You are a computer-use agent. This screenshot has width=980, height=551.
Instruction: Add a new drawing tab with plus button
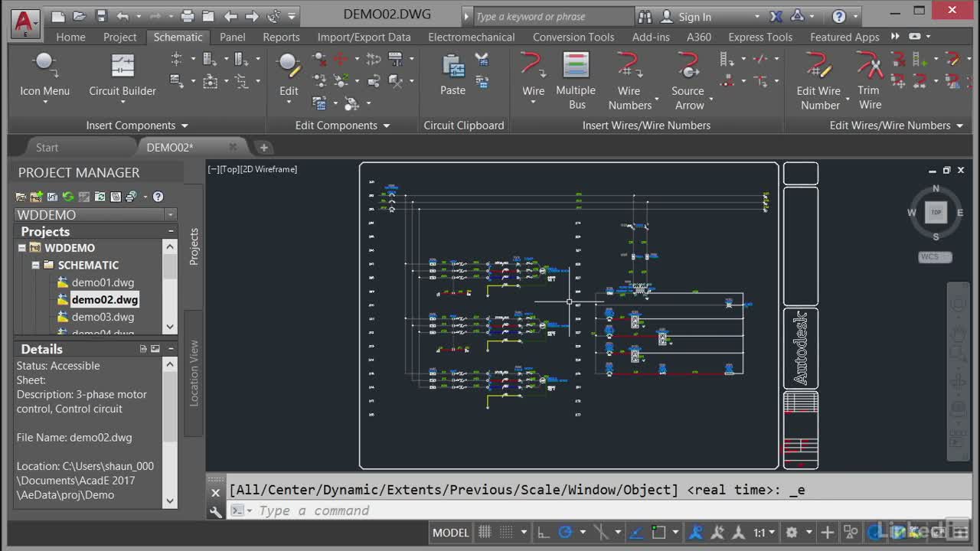click(263, 148)
